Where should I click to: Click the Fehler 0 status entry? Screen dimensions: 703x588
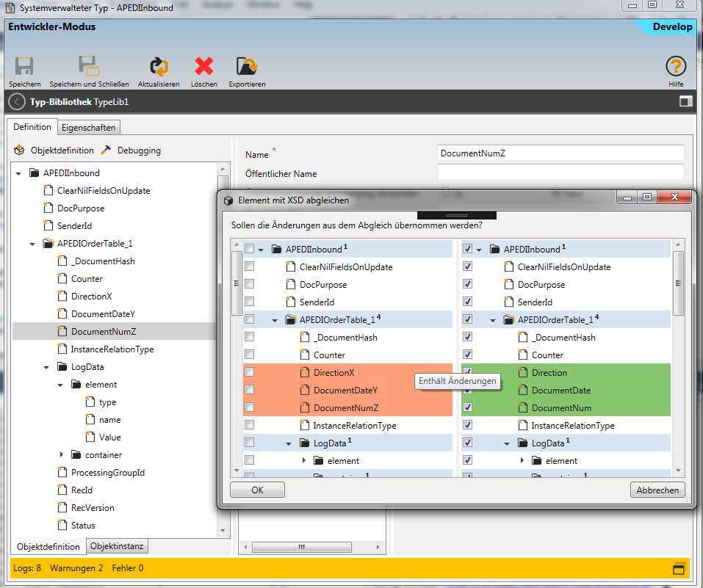coord(128,568)
